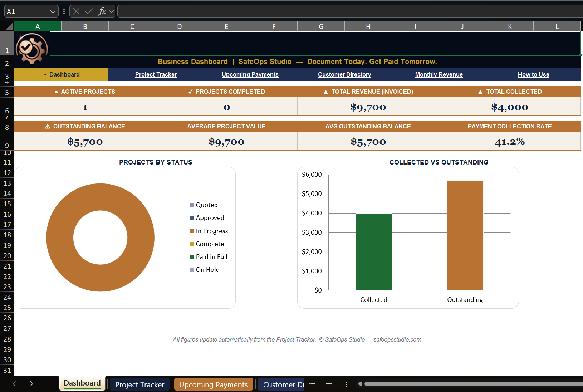
Task: Click the Total Collected value $4,000
Action: (510, 107)
